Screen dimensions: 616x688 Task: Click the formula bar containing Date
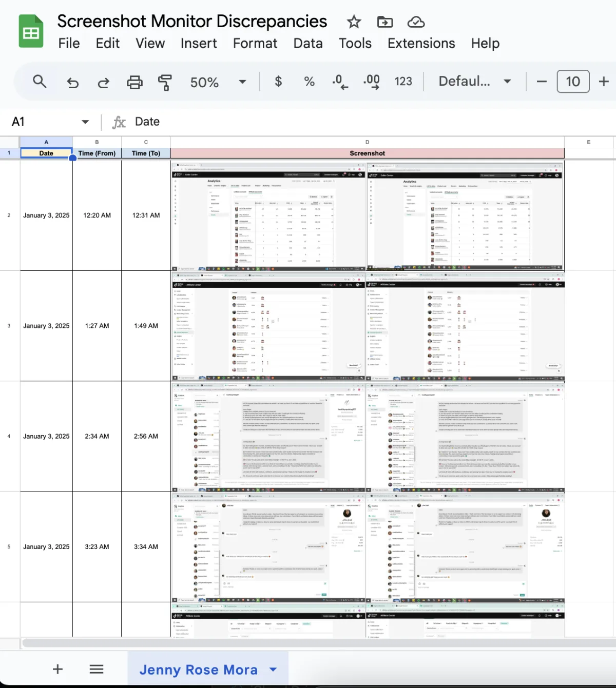click(x=372, y=122)
